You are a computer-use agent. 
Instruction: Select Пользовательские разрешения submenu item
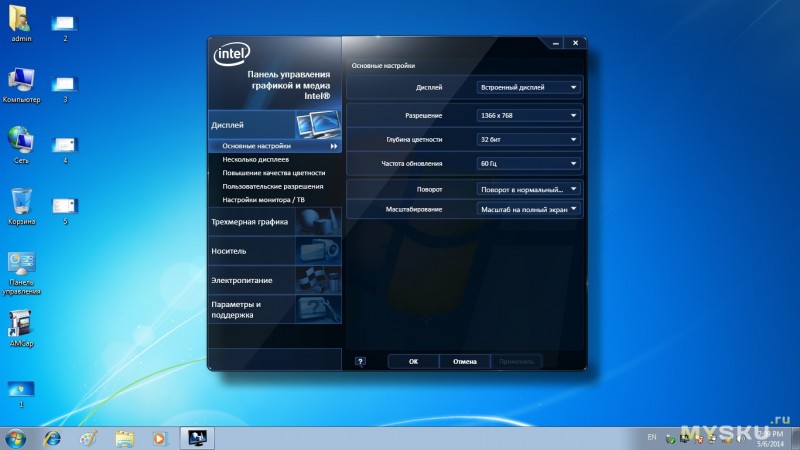click(x=275, y=186)
